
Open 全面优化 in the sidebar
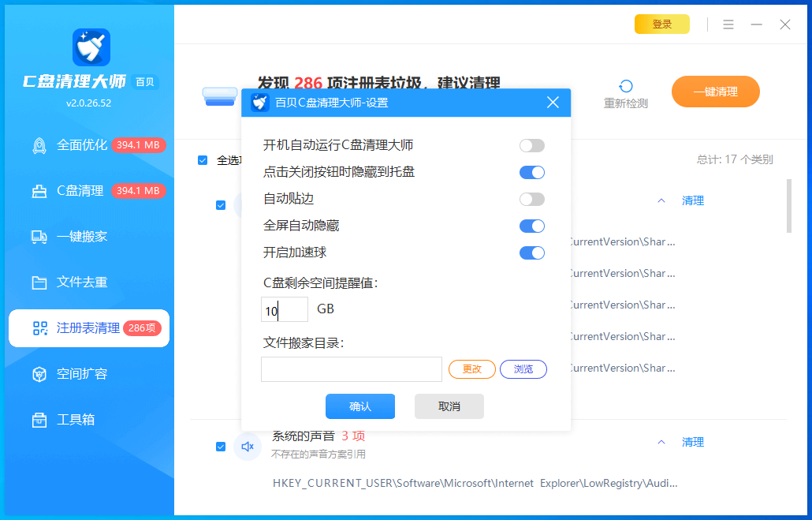[89, 145]
